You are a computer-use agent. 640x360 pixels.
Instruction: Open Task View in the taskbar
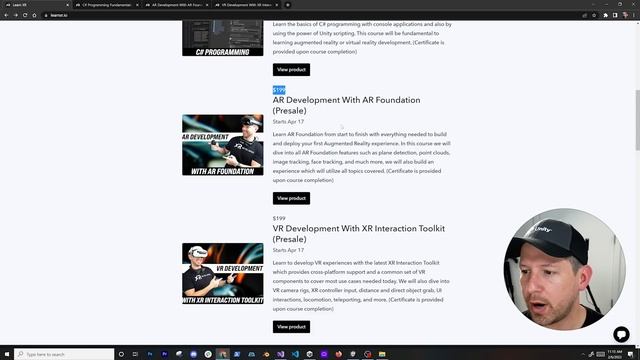pos(135,354)
